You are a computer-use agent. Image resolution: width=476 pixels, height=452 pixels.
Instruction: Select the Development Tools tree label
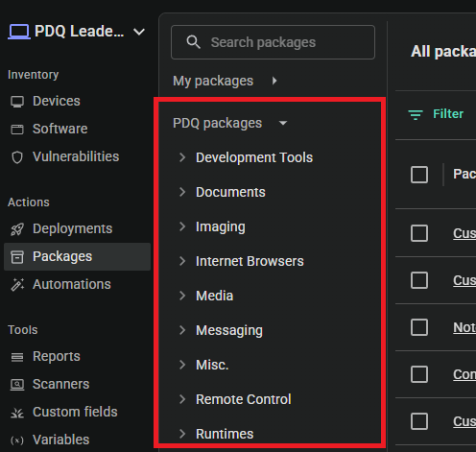(x=254, y=157)
